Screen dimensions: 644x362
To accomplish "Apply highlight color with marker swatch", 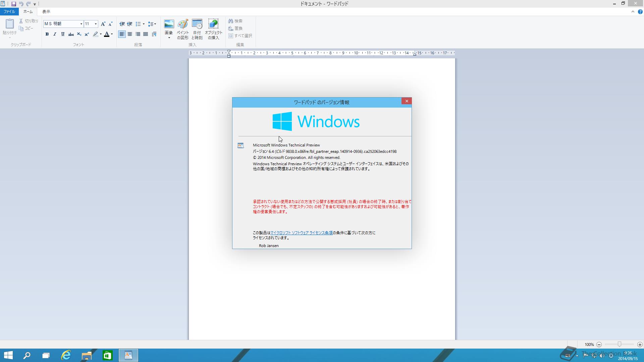I will pos(96,34).
